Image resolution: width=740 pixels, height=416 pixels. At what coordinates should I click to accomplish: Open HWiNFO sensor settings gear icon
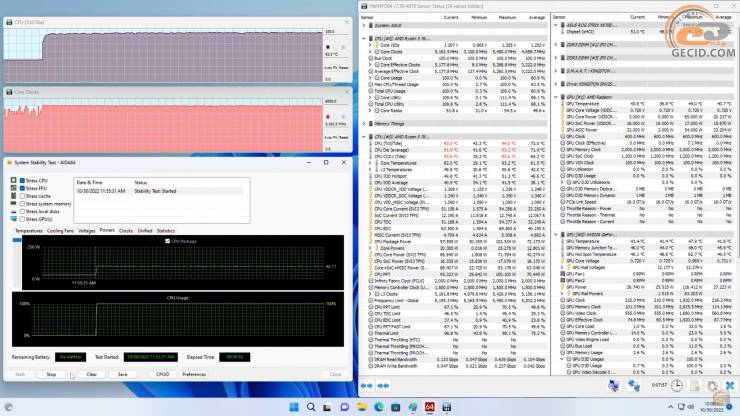coord(712,386)
